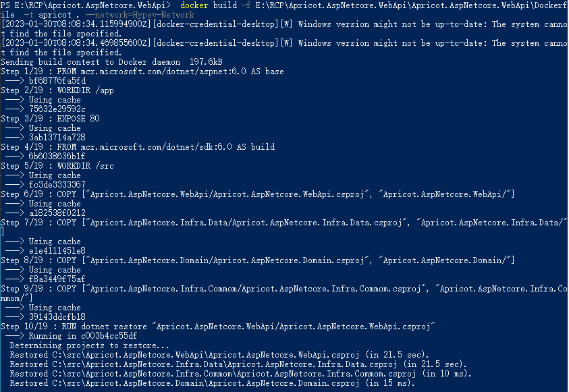This screenshot has width=569, height=392.
Task: Click the Step 3/19 EXPOSE 80 line
Action: coord(51,119)
